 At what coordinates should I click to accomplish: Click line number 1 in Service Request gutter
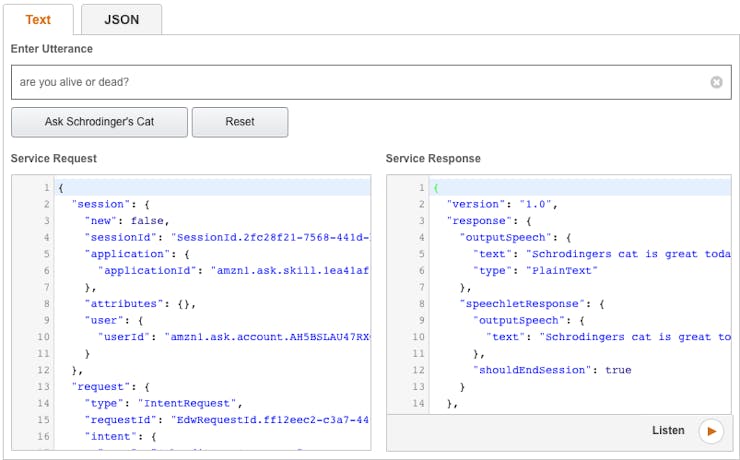[x=47, y=188]
